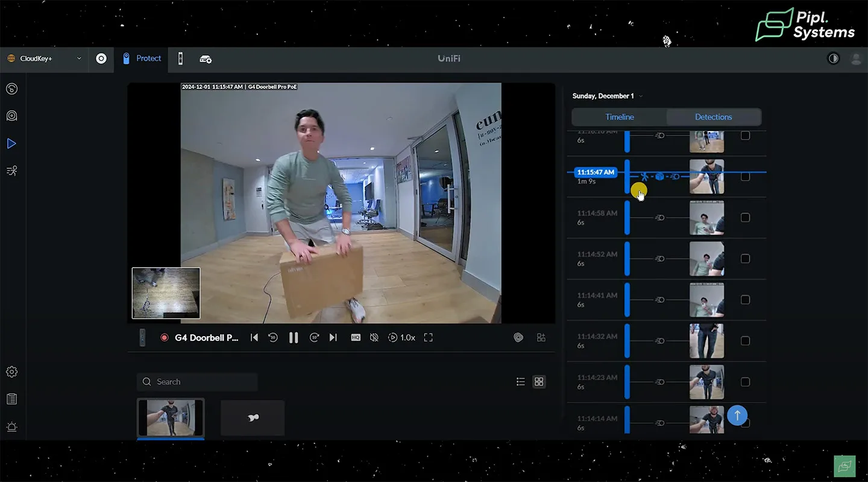The width and height of the screenshot is (868, 482).
Task: Click the motion icon on the 11:14:58 AM event
Action: click(660, 218)
